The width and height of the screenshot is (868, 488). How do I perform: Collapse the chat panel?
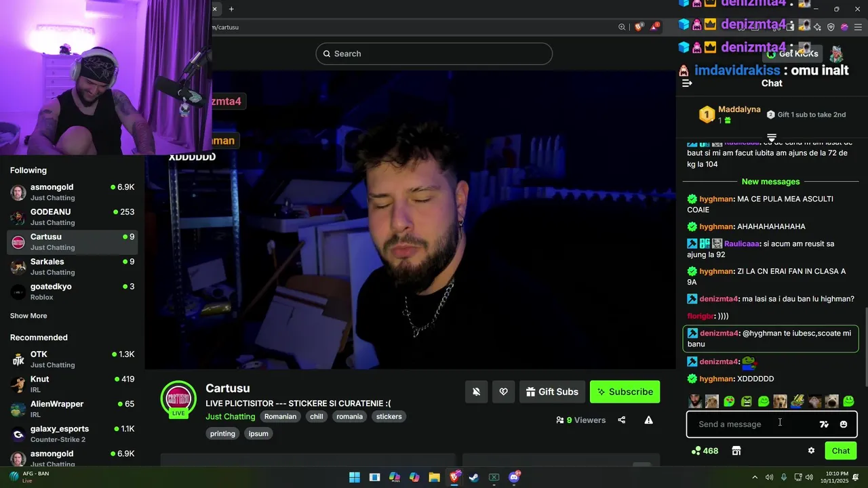687,83
